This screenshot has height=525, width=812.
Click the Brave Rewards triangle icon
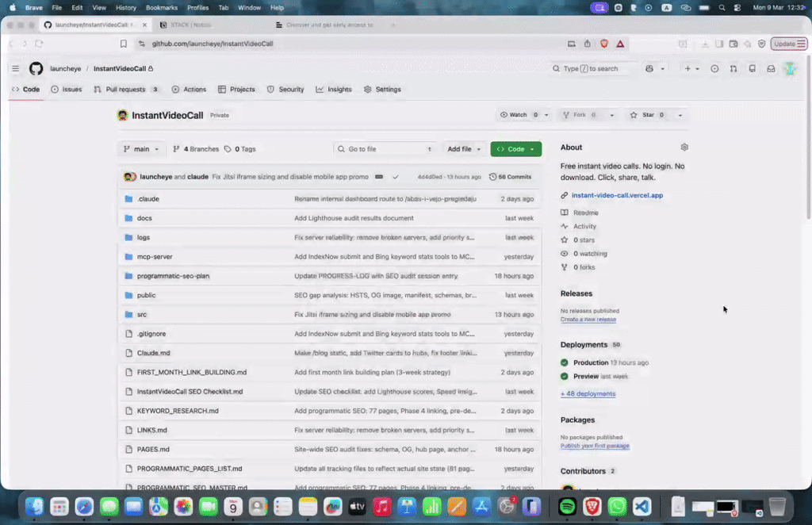coord(620,44)
